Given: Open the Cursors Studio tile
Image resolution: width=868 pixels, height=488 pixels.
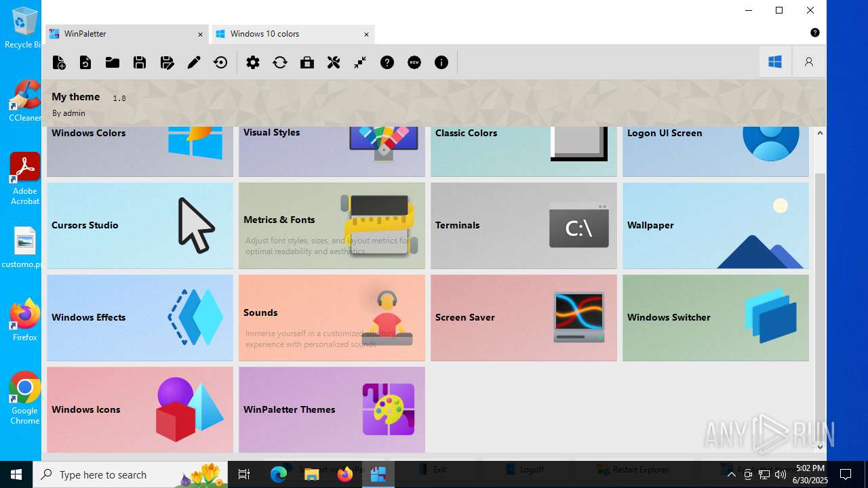Looking at the screenshot, I should [x=140, y=226].
